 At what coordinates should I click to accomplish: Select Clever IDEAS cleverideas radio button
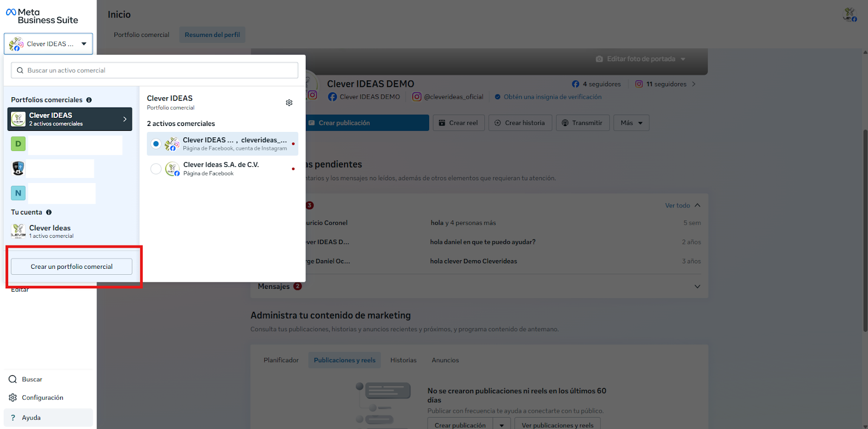156,144
